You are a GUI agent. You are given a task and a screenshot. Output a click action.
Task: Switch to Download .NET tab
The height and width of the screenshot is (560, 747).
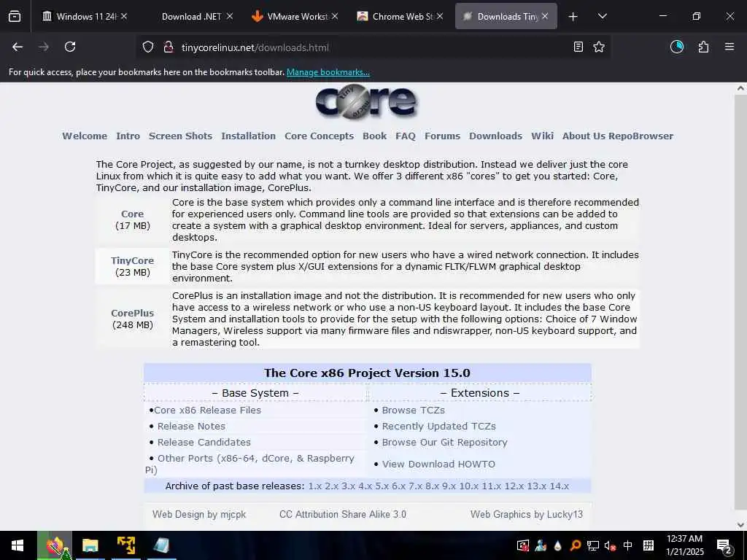point(190,16)
